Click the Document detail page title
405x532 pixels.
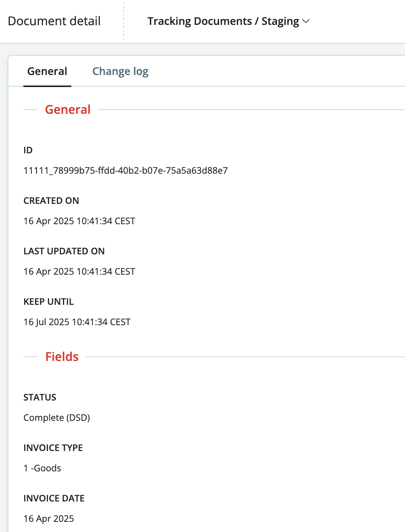(x=54, y=21)
